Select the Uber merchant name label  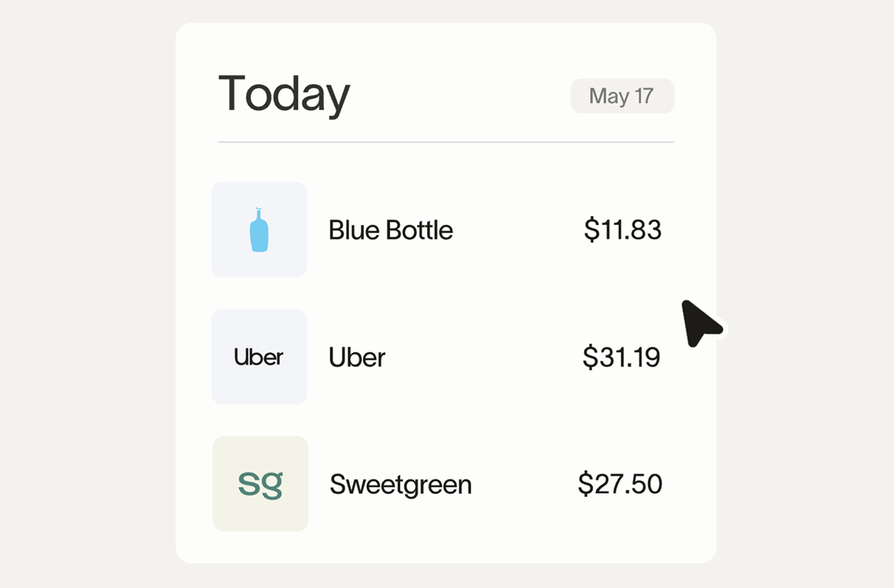pyautogui.click(x=357, y=358)
